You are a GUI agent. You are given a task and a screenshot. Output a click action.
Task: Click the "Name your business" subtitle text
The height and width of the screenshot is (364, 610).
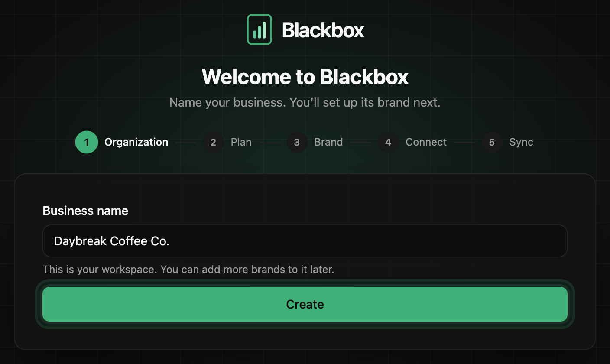[305, 103]
